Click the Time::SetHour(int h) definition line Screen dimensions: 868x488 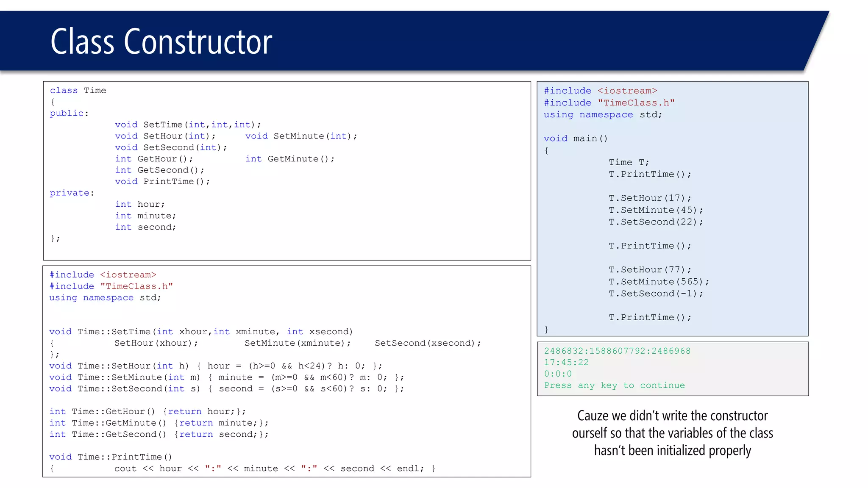[x=215, y=366]
